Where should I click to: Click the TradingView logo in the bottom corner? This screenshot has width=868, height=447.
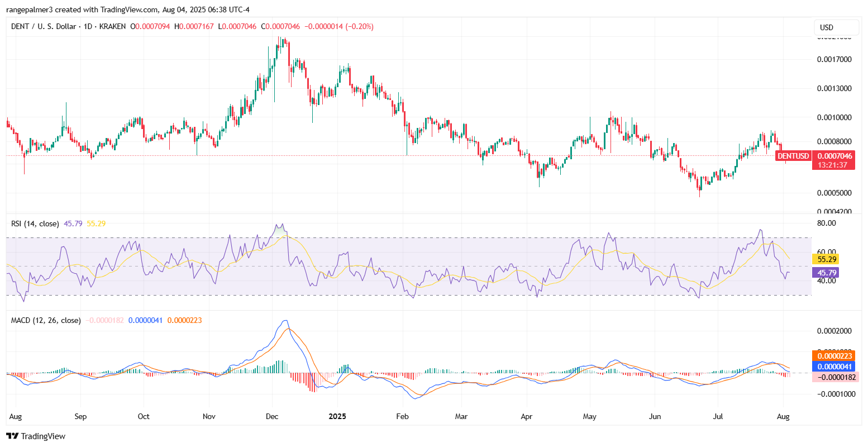(36, 436)
